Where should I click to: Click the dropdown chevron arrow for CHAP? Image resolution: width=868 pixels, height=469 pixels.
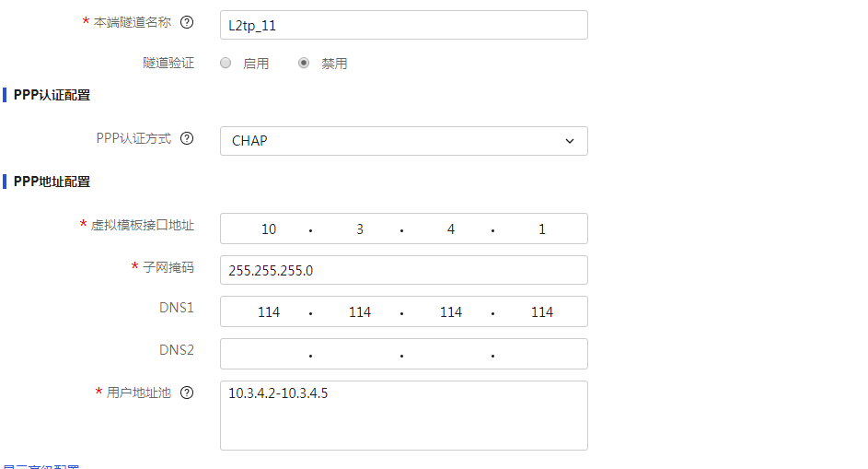coord(570,141)
